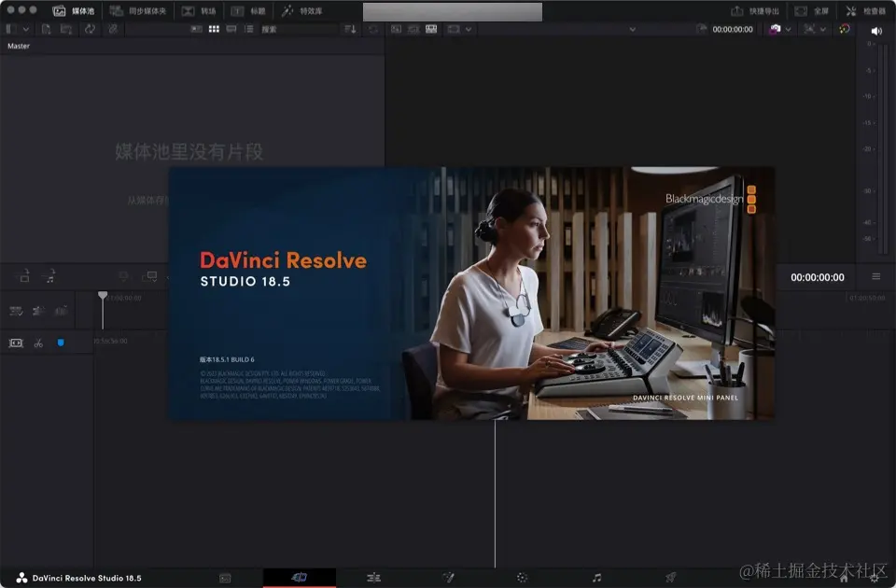Viewport: 896px width, 588px height.
Task: Toggle the color bypass wheel icon
Action: (845, 29)
